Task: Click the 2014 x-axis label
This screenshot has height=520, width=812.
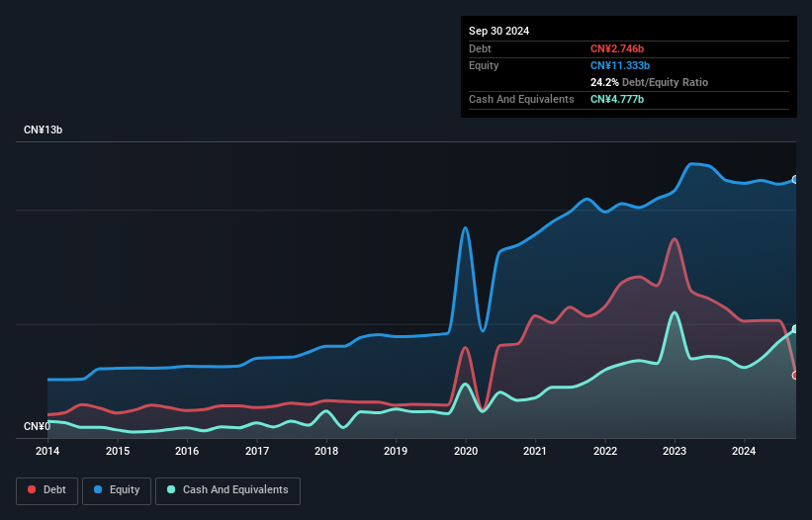Action: [x=47, y=451]
